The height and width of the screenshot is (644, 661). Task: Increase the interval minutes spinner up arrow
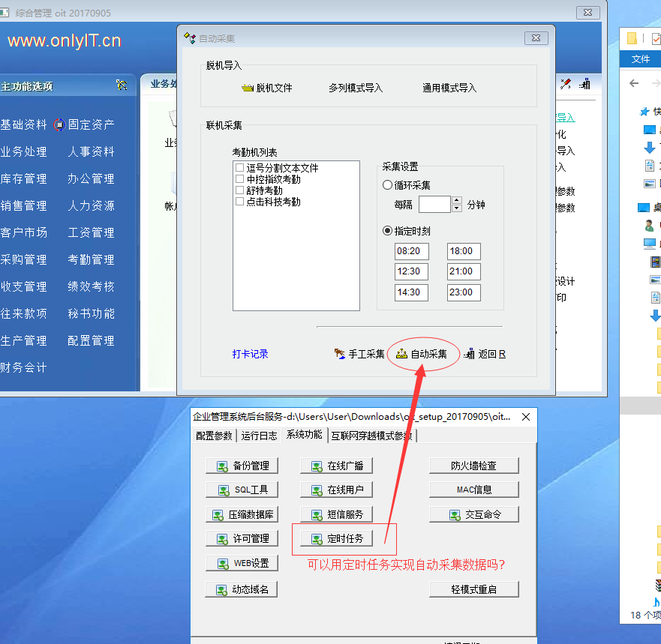pos(457,200)
